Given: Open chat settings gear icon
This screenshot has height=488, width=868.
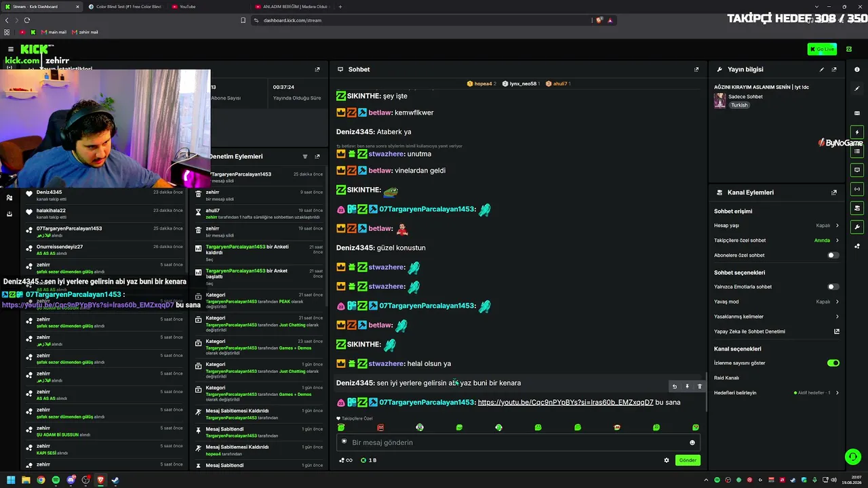Looking at the screenshot, I should (667, 460).
